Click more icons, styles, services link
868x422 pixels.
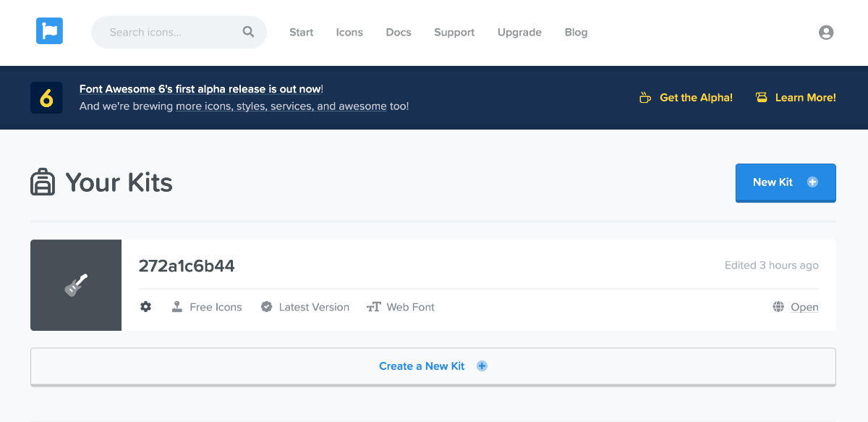tap(281, 106)
